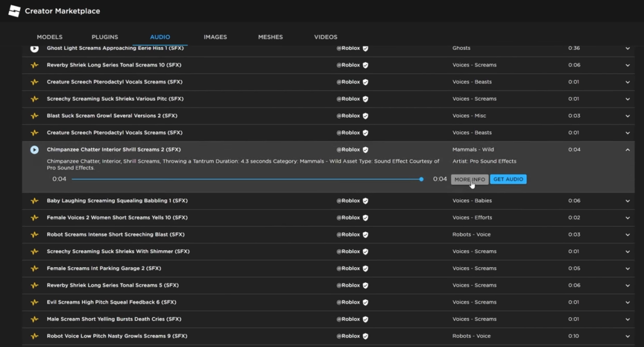This screenshot has width=644, height=347.
Task: Play Ghost Light Screams Approaching Eerie Hiss audio
Action: tap(35, 48)
